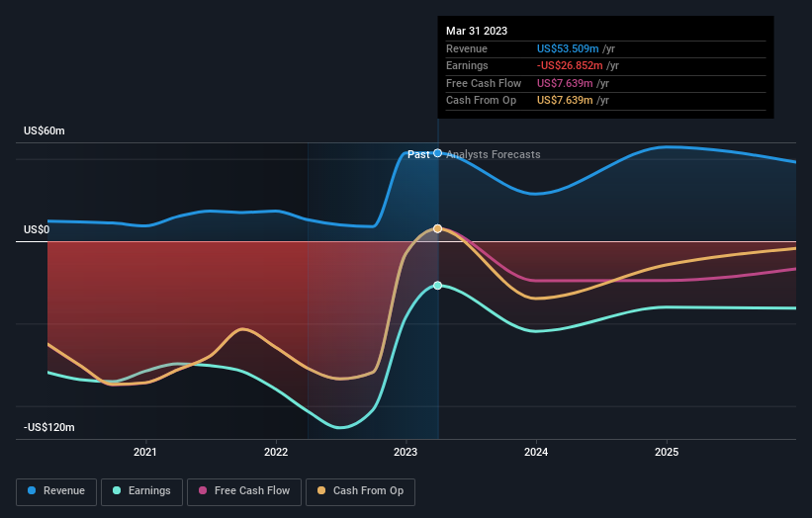The width and height of the screenshot is (812, 518).
Task: Click the 2023 x-axis label
Action: pyautogui.click(x=406, y=453)
